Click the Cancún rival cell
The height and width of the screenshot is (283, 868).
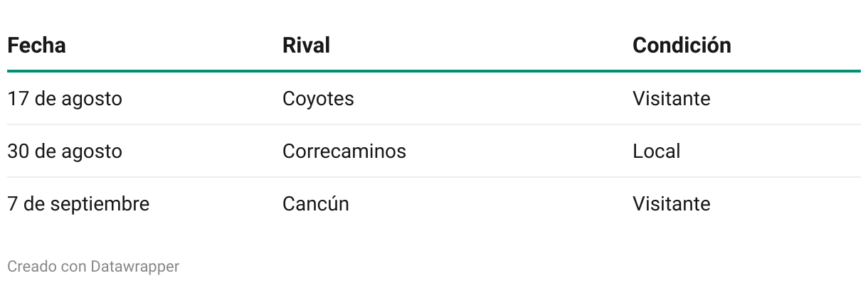tap(316, 204)
